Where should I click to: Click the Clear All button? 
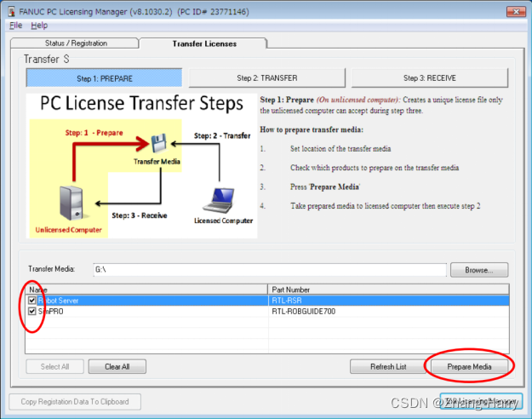pyautogui.click(x=117, y=367)
